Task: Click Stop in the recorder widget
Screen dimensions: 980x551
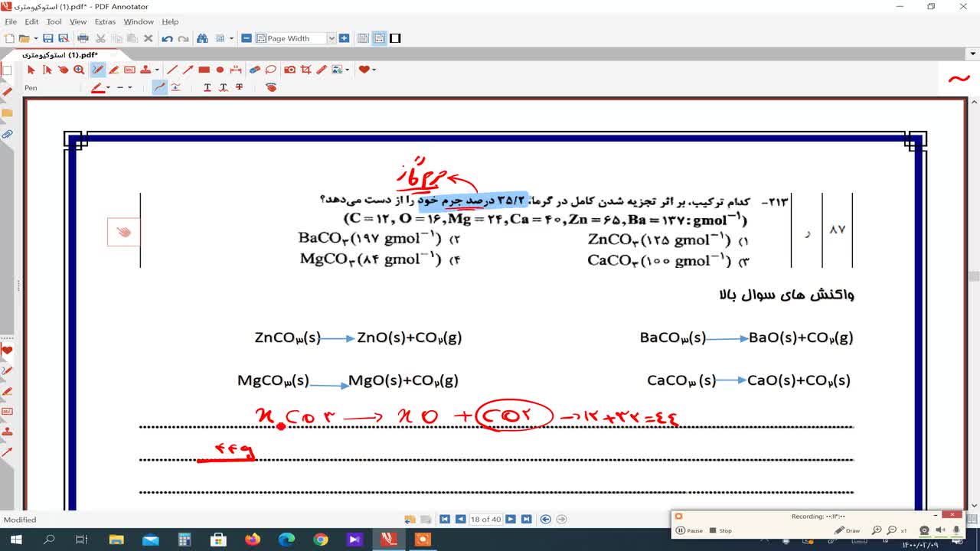Action: 720,530
